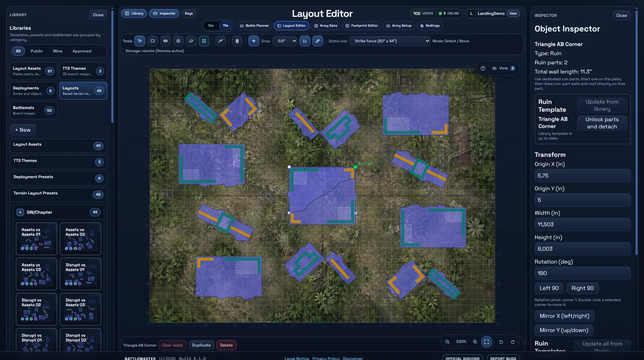This screenshot has height=360, width=644.
Task: Open the Army Data tab
Action: tap(325, 26)
